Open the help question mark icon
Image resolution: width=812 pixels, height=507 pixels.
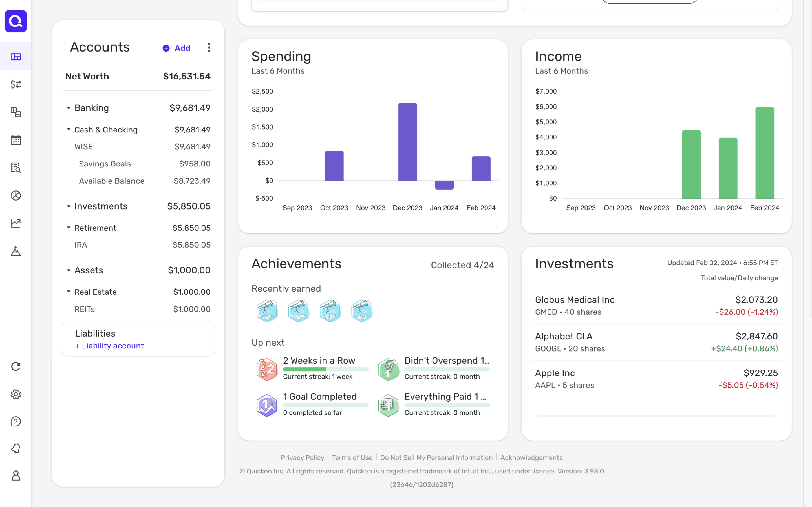click(x=16, y=421)
